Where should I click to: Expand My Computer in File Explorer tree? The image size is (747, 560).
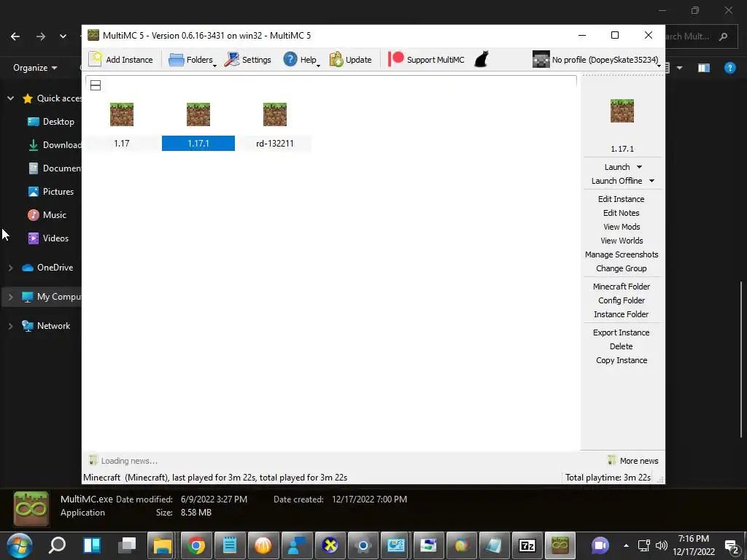10,297
